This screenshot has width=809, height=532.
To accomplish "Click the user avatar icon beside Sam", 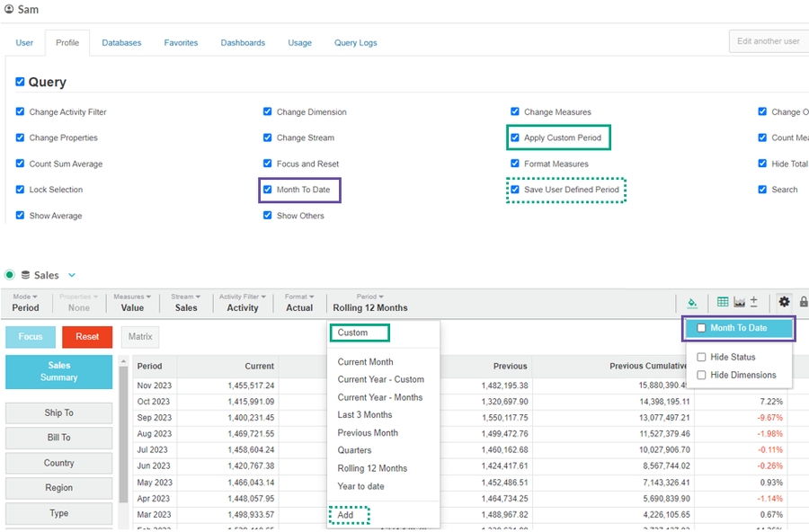I will coord(9,10).
